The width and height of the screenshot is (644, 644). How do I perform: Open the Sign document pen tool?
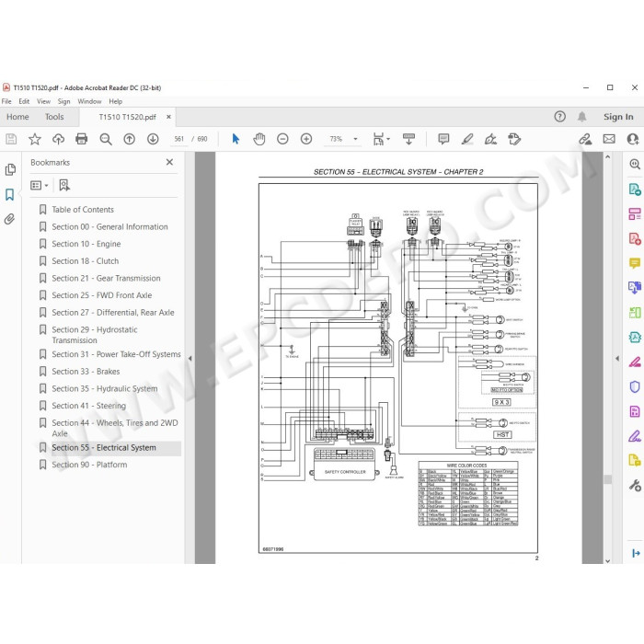[490, 139]
